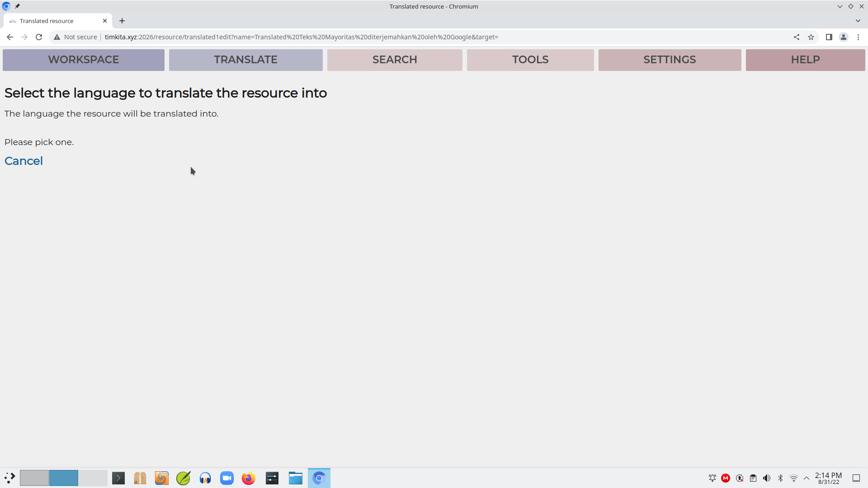Mute audio via the volume tray icon
Screen dimensions: 868x488
click(767, 478)
